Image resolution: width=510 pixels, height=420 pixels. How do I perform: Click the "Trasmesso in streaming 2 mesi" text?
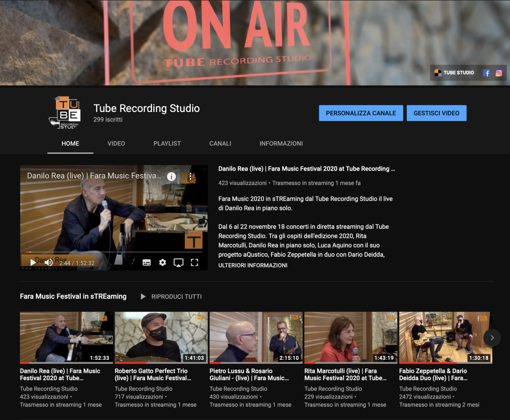click(x=439, y=405)
